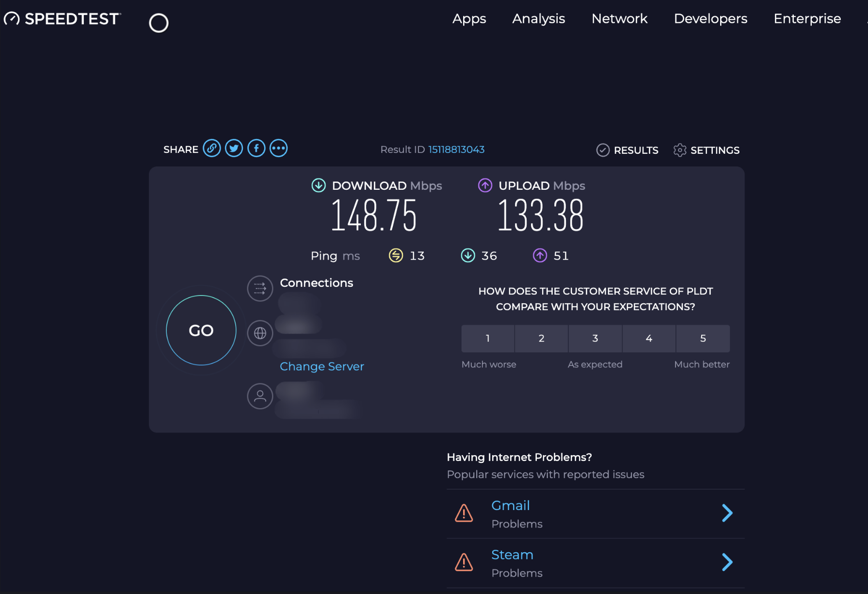Open the Network menu
Image resolution: width=868 pixels, height=594 pixels.
[620, 19]
